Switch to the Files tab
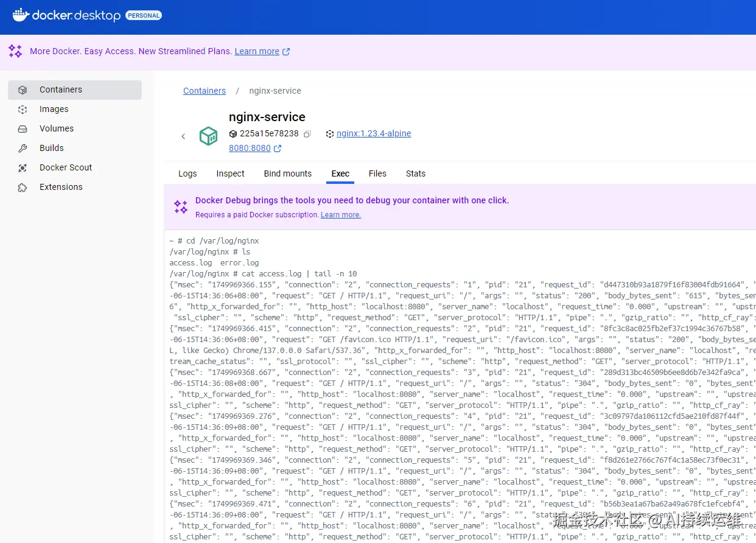Image resolution: width=756 pixels, height=543 pixels. point(377,173)
